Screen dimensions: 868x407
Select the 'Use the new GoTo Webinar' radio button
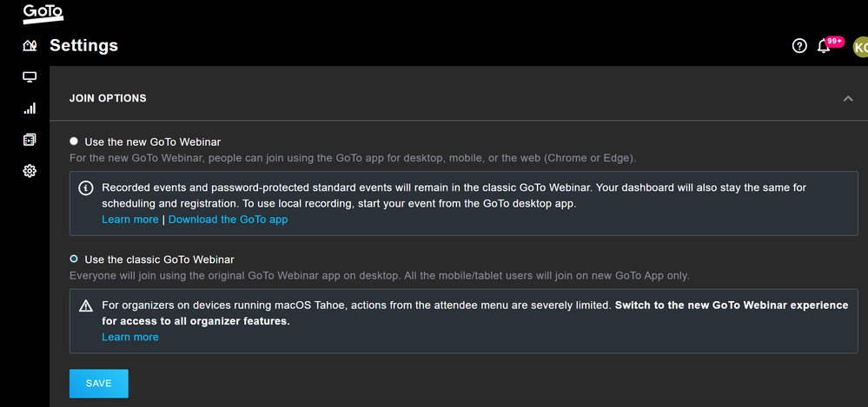point(74,141)
